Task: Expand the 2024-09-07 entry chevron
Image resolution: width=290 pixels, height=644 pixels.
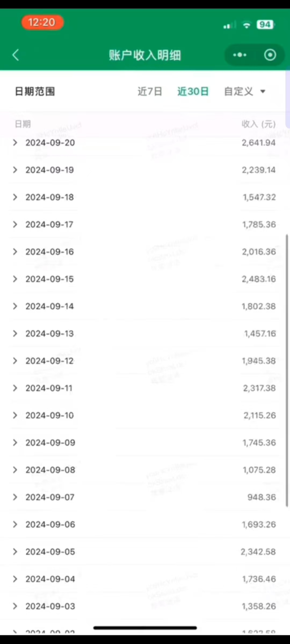Action: tap(15, 497)
